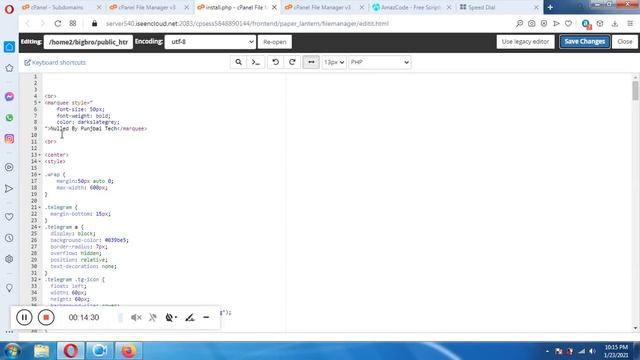Open History clock in sidebar
Image resolution: width=640 pixels, height=360 pixels.
tap(9, 238)
